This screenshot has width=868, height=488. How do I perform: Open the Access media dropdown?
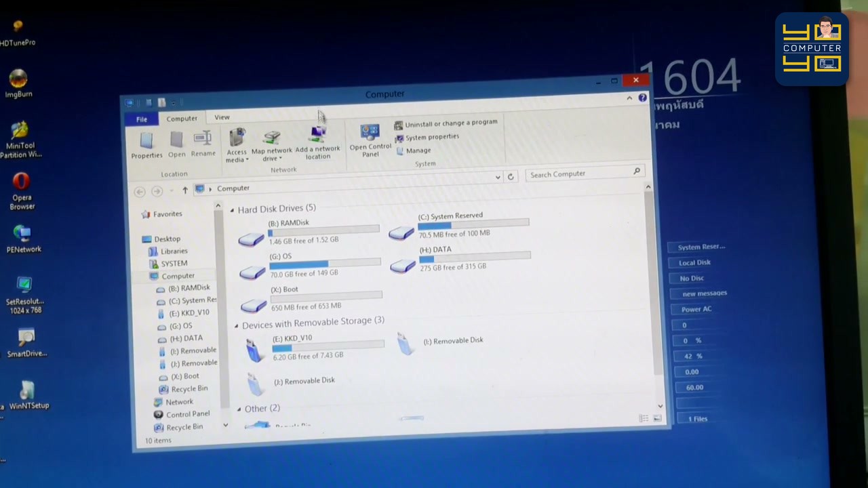237,145
